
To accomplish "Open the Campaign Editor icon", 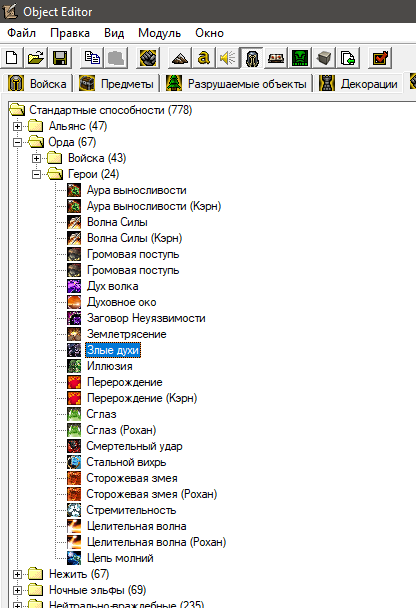I will 276,58.
